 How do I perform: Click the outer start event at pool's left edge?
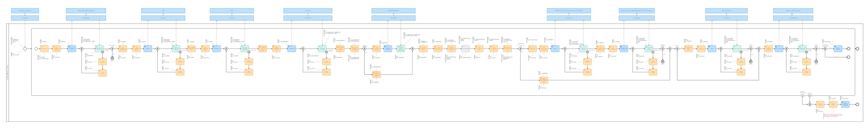pyautogui.click(x=25, y=48)
